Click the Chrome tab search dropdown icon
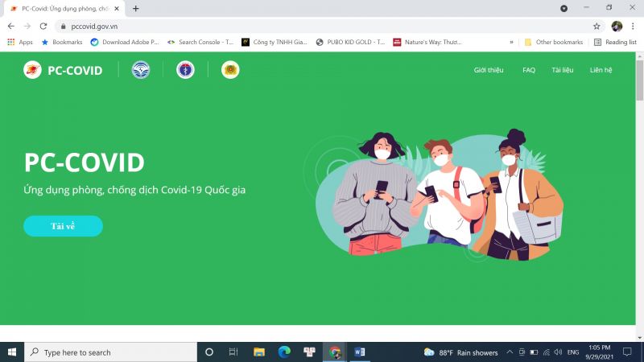644x362 pixels. point(564,8)
